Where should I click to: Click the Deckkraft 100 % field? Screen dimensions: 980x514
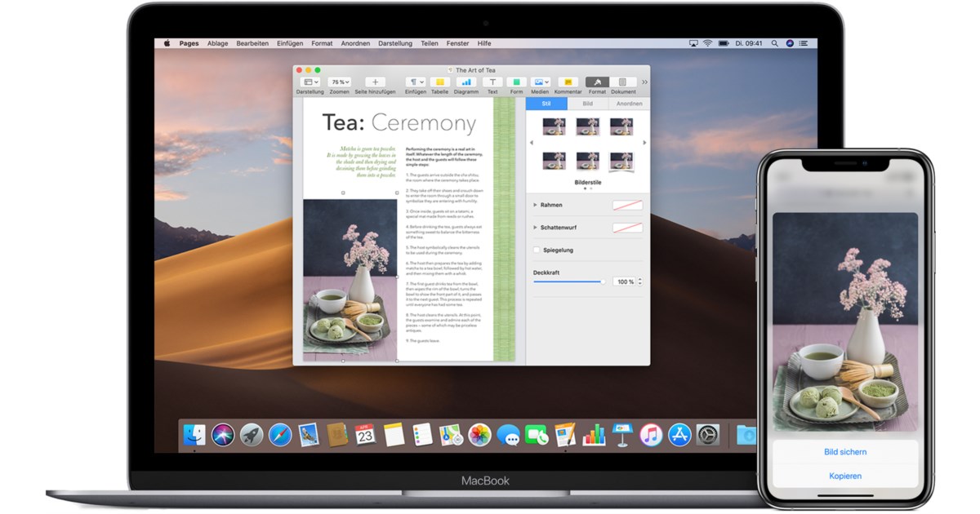tap(624, 281)
